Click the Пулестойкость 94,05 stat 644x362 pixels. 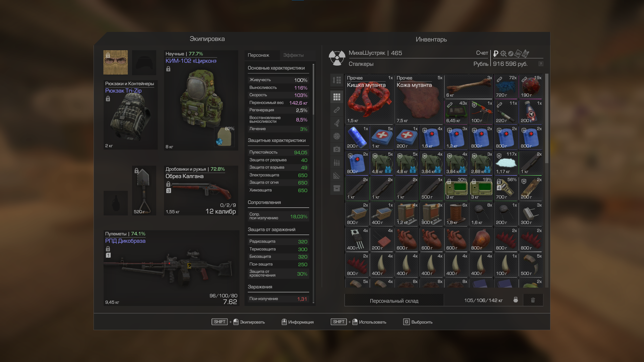click(278, 152)
